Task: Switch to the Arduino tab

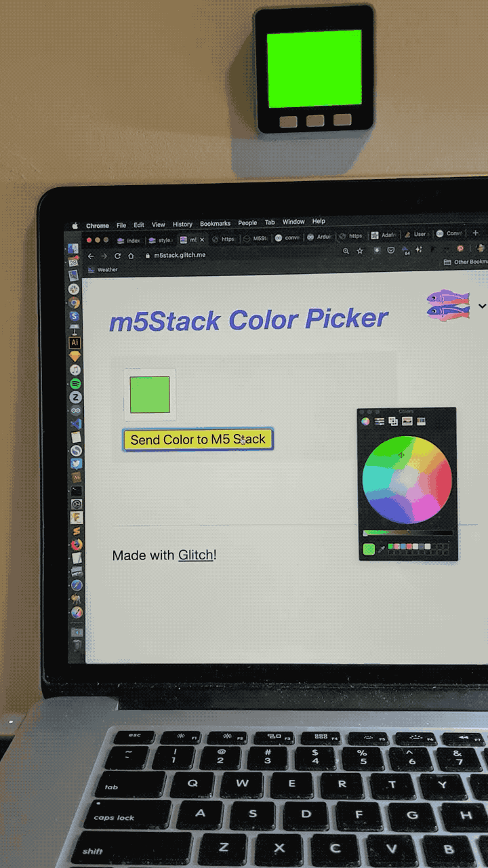Action: pos(319,237)
